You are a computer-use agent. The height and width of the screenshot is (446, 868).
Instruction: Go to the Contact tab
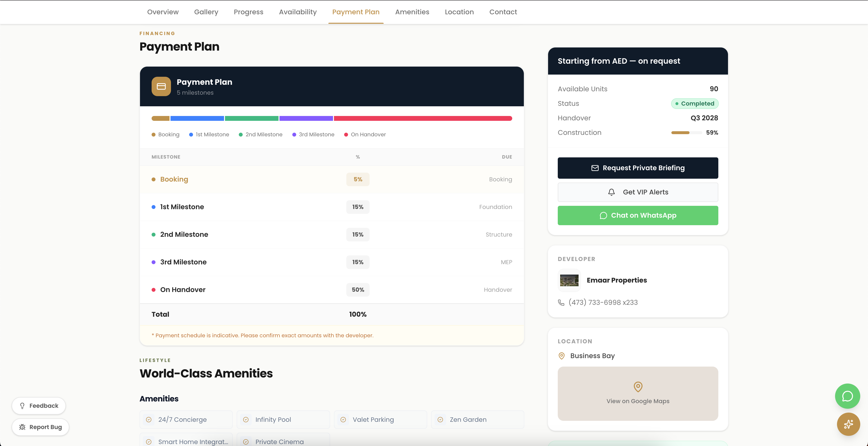point(503,12)
